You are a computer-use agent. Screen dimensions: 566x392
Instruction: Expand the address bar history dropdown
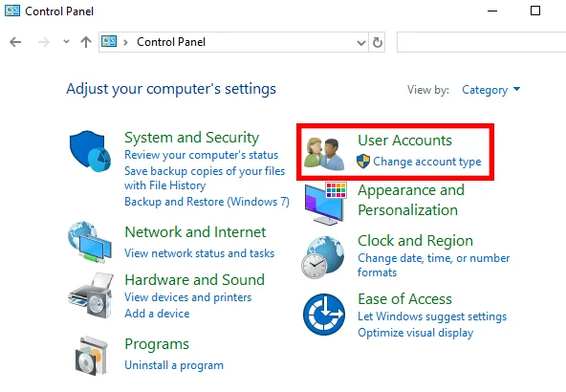[x=361, y=43]
